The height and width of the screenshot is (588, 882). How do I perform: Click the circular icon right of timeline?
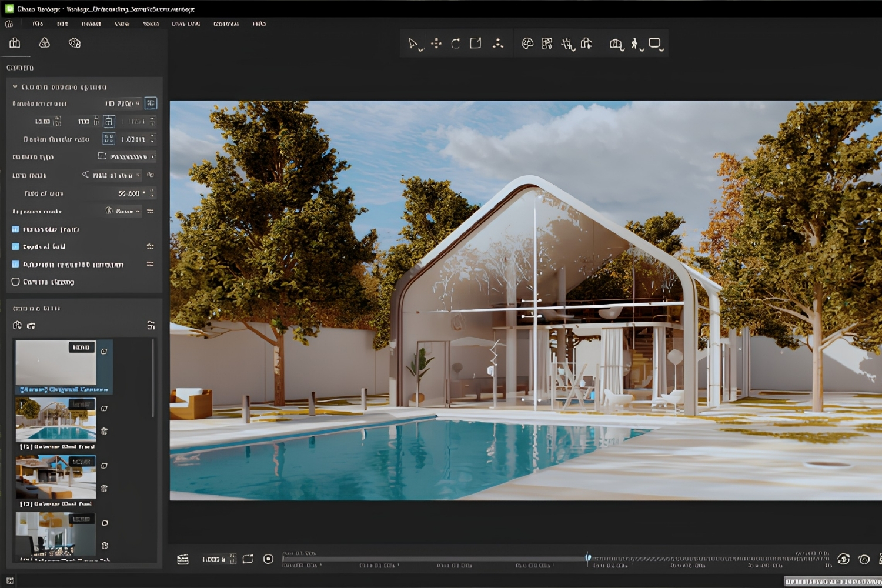pyautogui.click(x=843, y=559)
